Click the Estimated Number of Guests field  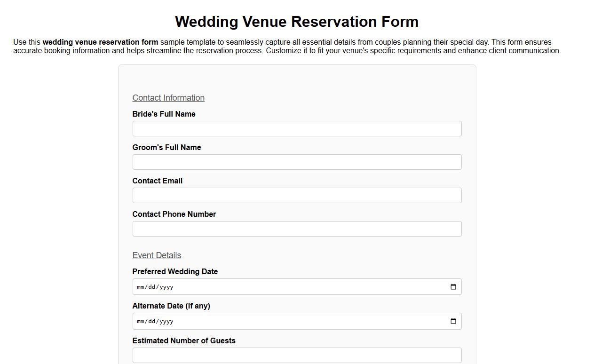297,355
